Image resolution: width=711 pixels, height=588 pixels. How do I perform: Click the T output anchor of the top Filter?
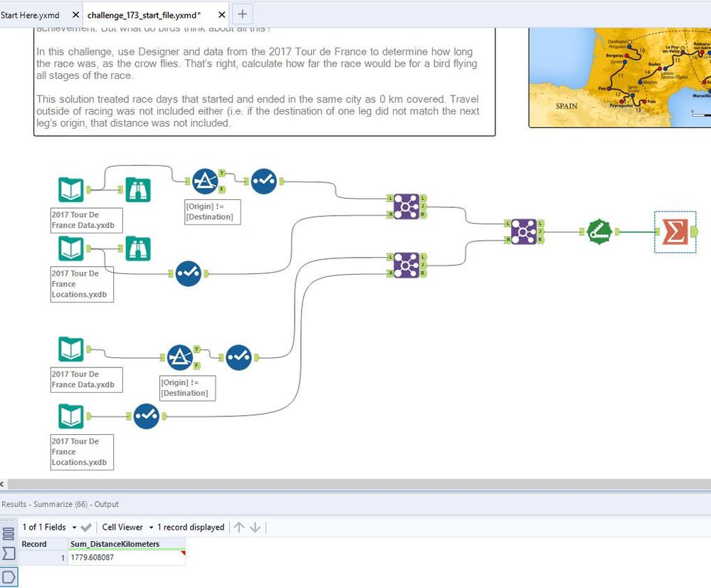click(222, 173)
